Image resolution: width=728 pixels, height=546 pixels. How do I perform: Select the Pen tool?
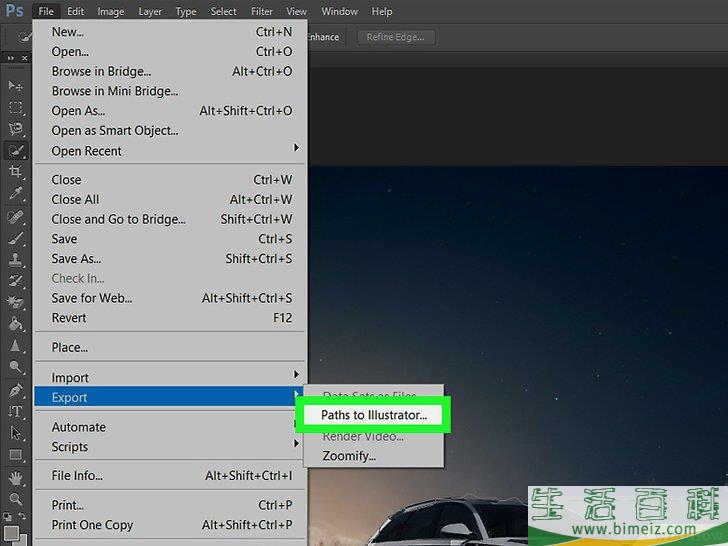(x=15, y=390)
